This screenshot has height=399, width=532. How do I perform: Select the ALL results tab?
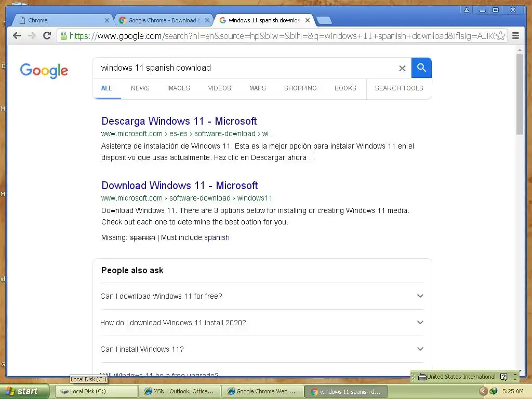(x=107, y=88)
